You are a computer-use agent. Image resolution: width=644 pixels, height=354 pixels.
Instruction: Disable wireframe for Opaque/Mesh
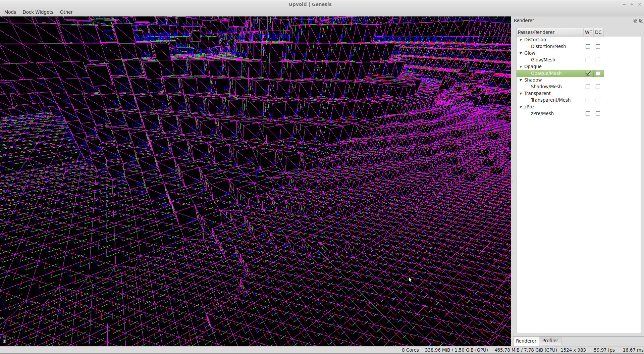[x=588, y=73]
